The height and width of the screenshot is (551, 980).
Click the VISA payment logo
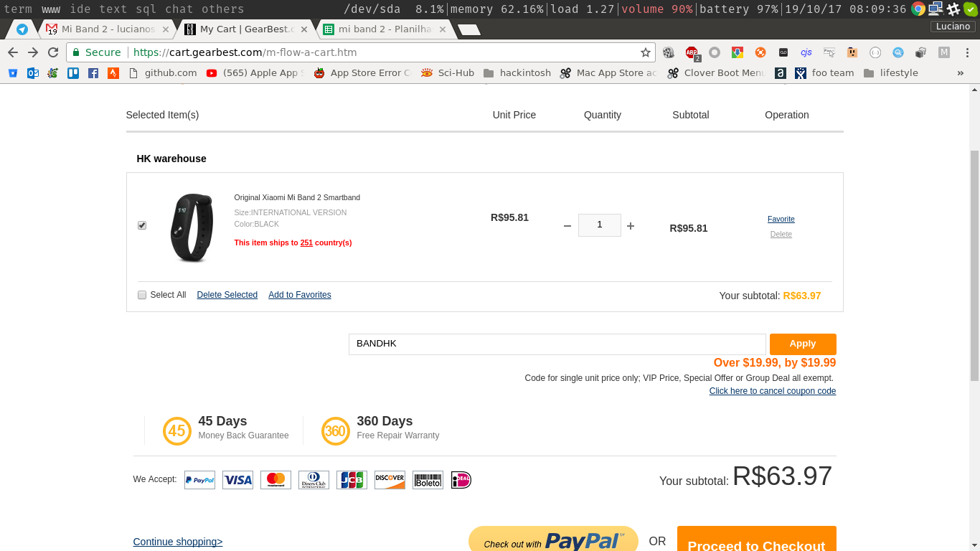(237, 481)
